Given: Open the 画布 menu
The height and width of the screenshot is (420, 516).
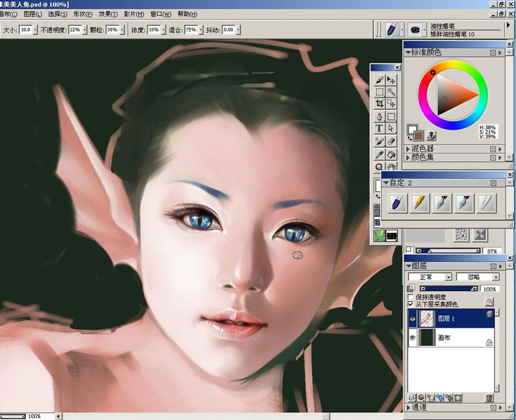Looking at the screenshot, I should (8, 14).
